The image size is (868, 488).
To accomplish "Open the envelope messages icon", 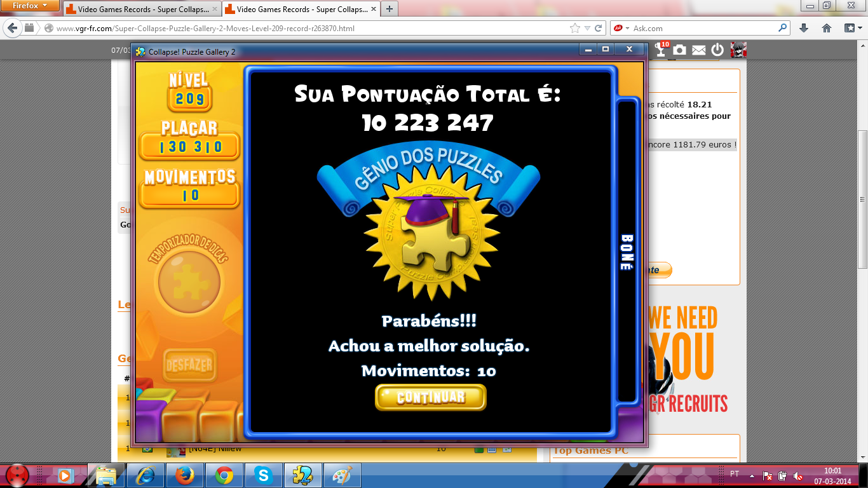I will click(698, 50).
